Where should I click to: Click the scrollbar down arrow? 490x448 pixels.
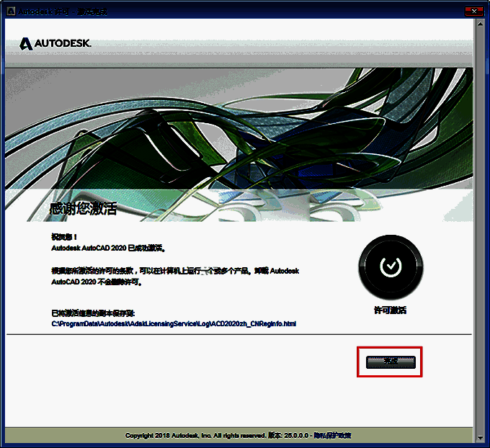[479, 436]
